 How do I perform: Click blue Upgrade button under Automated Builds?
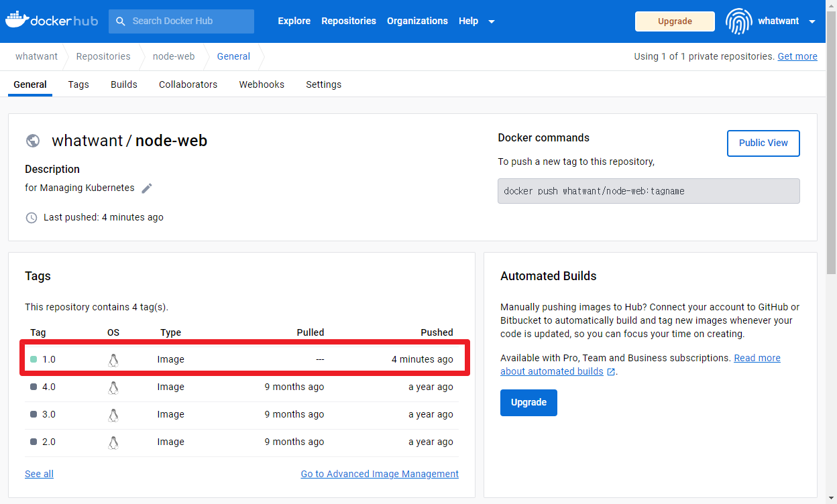click(528, 403)
